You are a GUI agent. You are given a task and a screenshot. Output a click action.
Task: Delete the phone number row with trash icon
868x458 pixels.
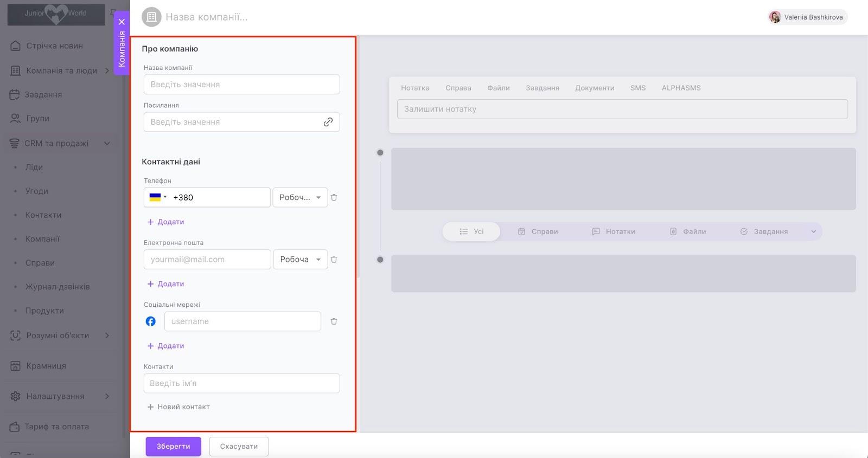(334, 198)
